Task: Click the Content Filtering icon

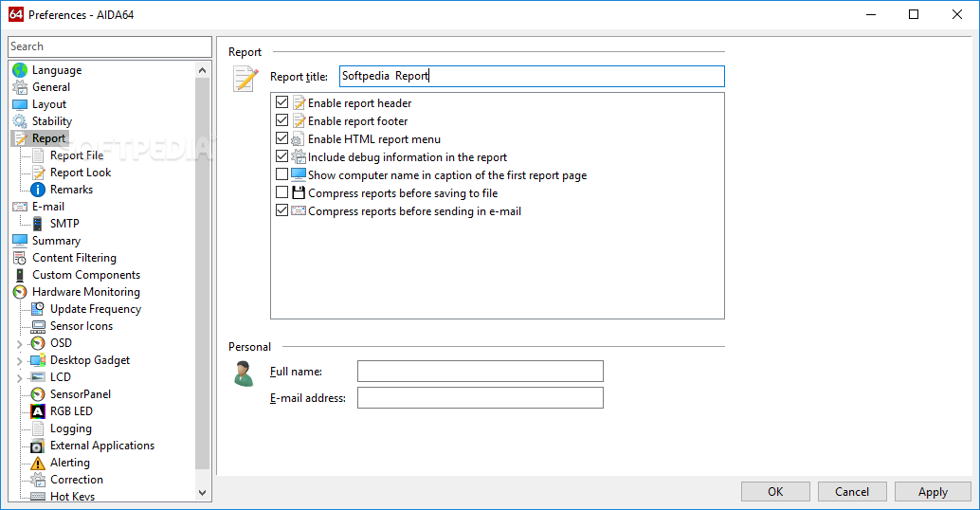Action: coord(20,258)
